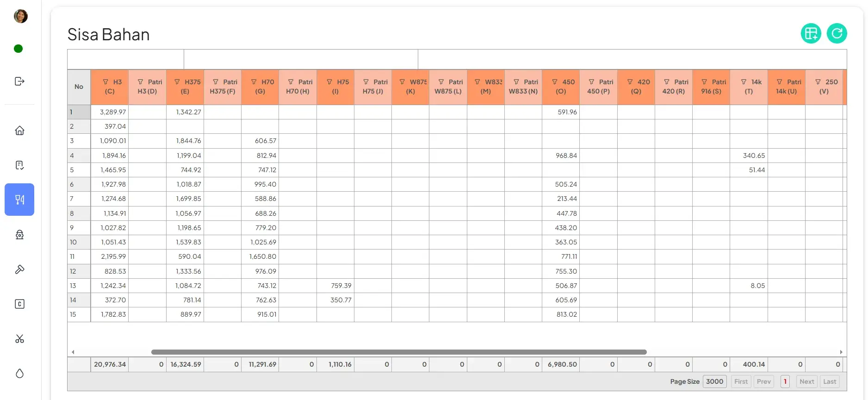868x400 pixels.
Task: Click the Patri W875 (L) header
Action: [448, 87]
